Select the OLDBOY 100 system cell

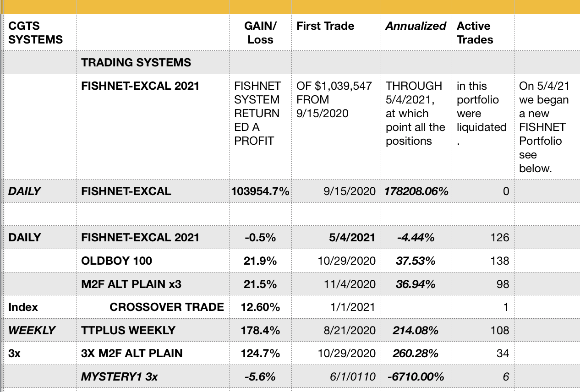coord(116,261)
